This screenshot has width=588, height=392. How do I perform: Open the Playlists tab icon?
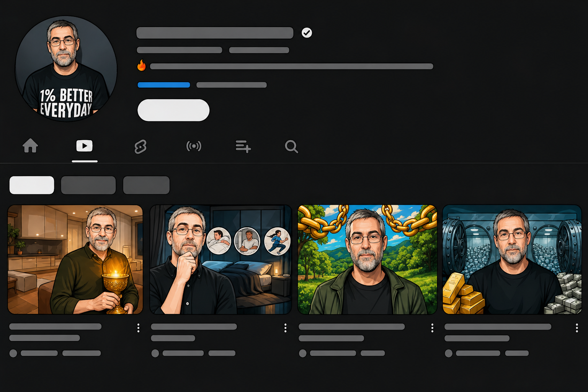pos(243,146)
